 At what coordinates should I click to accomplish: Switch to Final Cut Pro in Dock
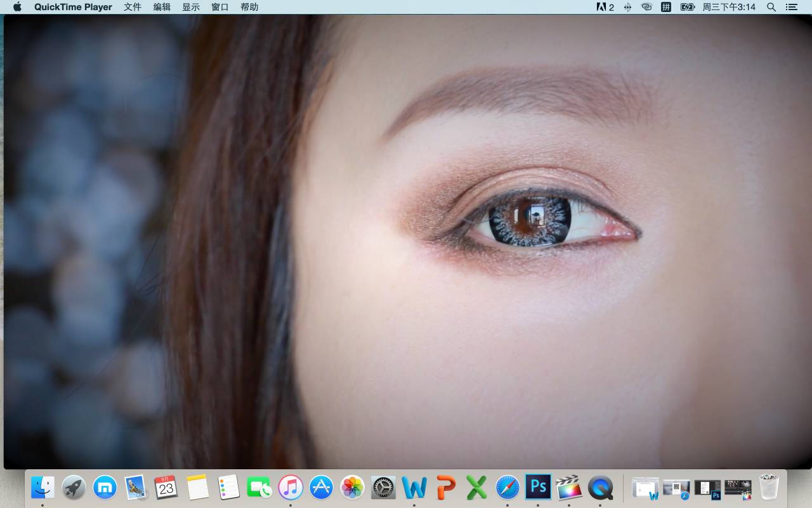coord(569,488)
